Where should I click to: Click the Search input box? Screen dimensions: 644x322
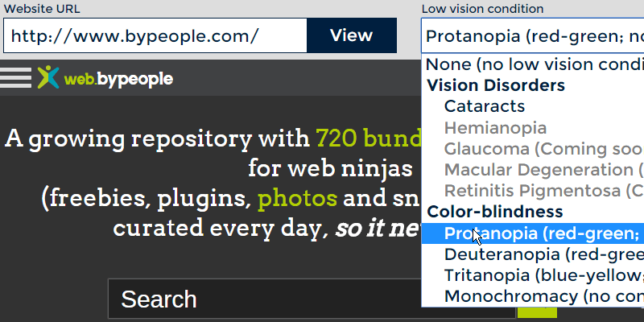pyautogui.click(x=266, y=299)
